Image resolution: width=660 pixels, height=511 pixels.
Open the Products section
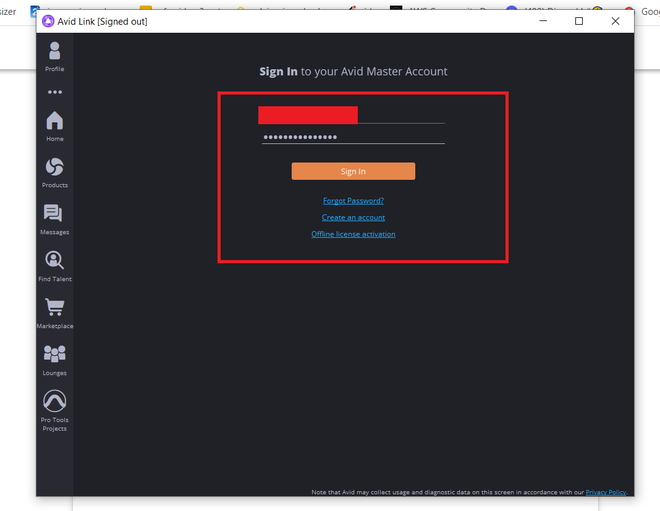[x=55, y=173]
